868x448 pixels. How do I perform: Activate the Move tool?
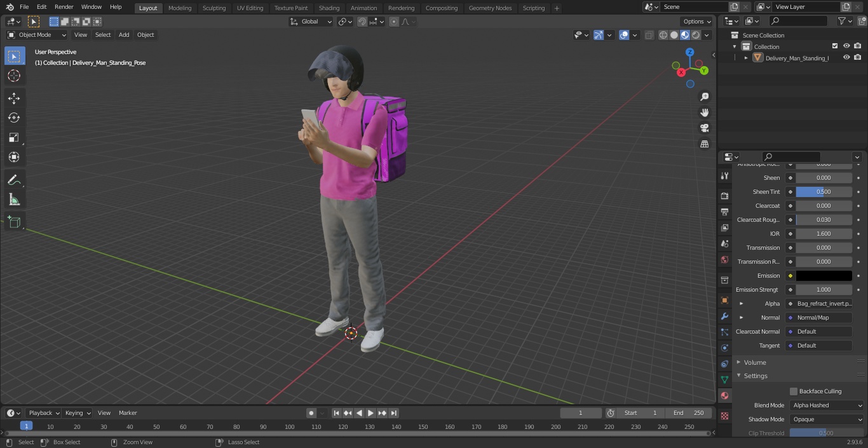14,98
